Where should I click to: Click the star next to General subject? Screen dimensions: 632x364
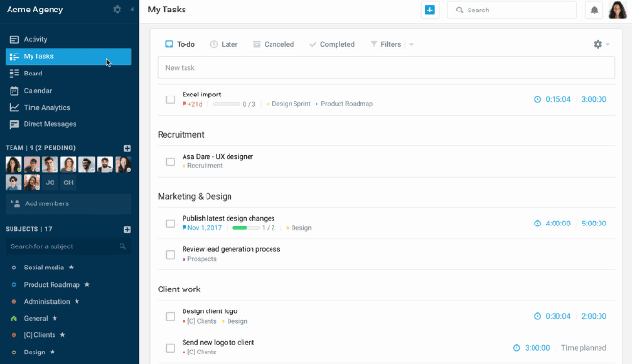click(x=54, y=318)
